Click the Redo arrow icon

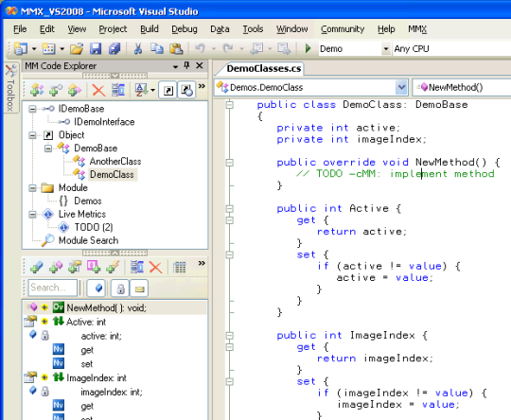(x=228, y=49)
